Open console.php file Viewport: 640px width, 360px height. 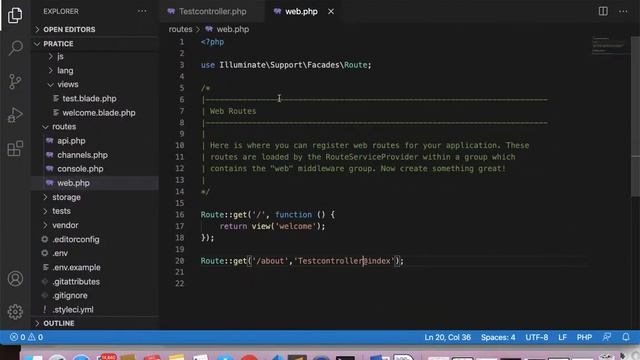pos(80,169)
